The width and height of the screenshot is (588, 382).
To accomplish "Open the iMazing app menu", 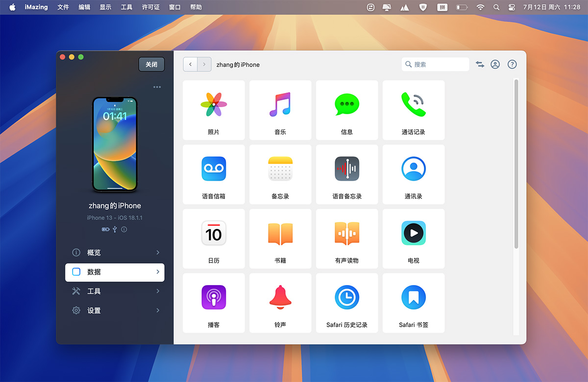I will (37, 7).
